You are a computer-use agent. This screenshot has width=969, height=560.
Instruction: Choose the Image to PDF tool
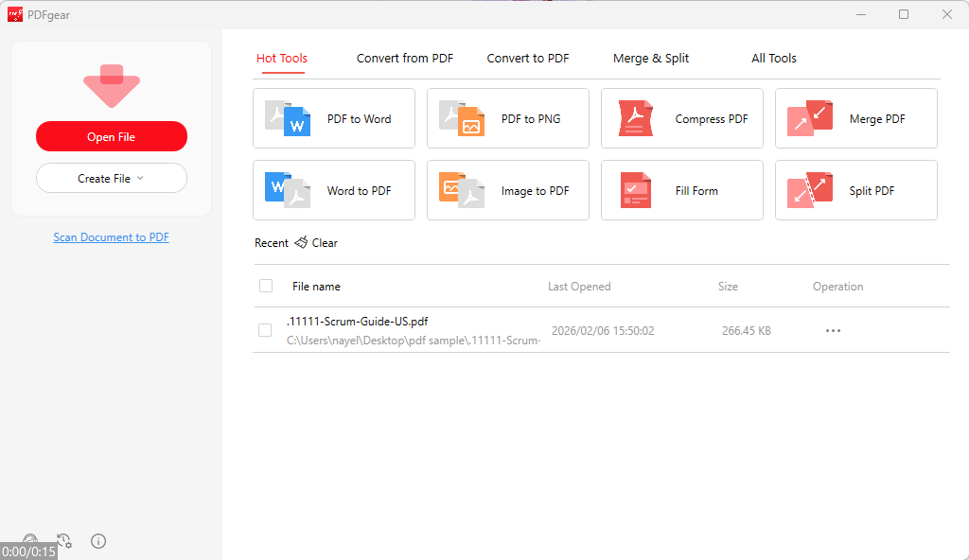[x=508, y=190]
